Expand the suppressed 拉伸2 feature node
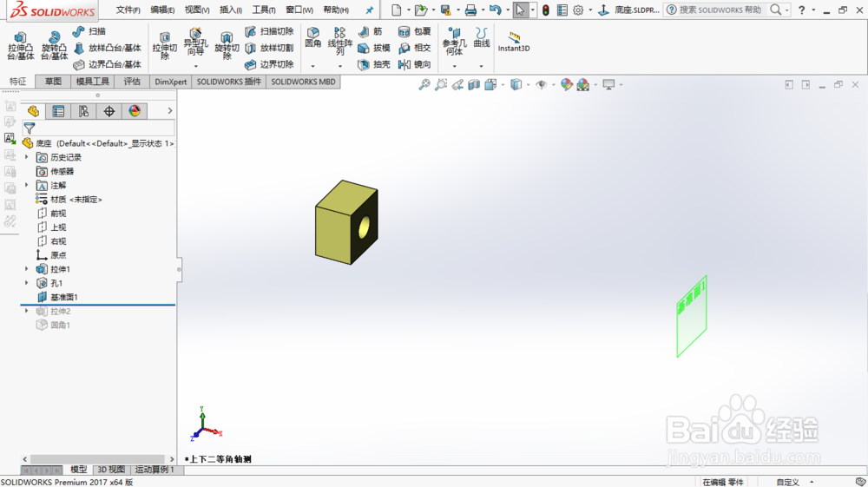This screenshot has height=487, width=868. [26, 311]
